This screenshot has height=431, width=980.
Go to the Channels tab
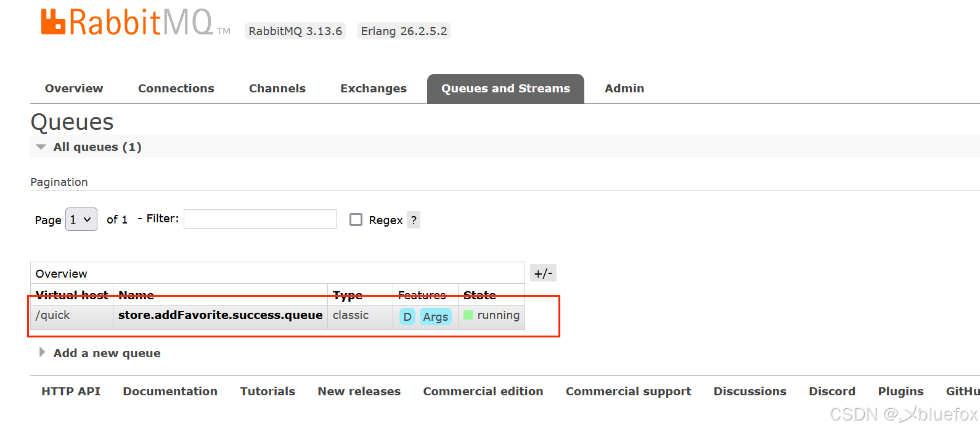click(x=277, y=88)
